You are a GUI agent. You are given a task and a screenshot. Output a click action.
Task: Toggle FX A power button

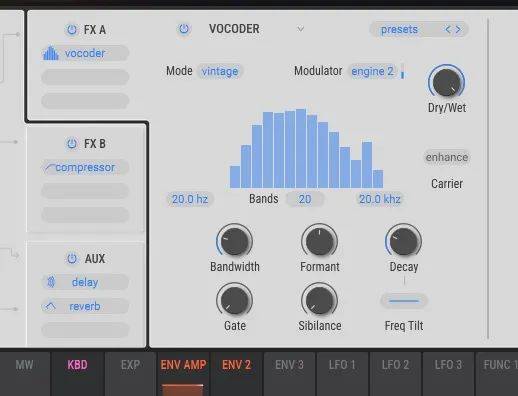(72, 30)
